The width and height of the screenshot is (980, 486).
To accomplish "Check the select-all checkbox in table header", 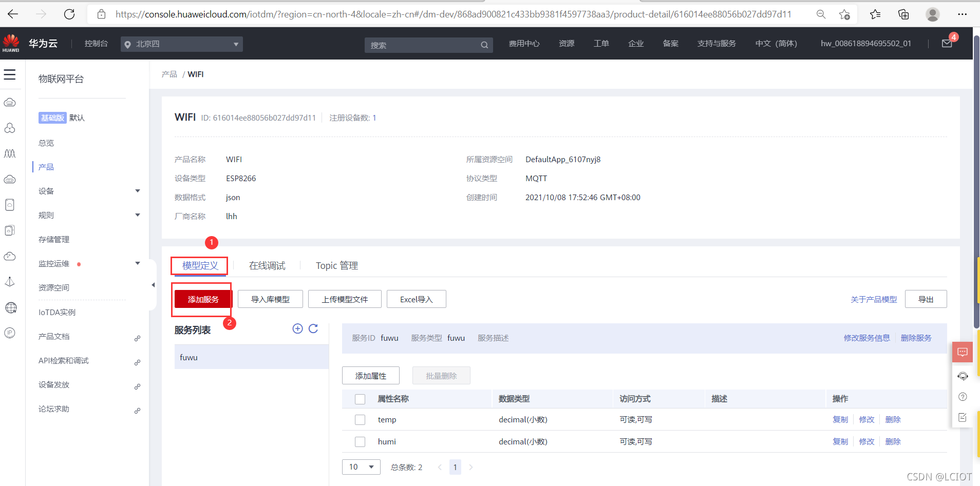I will 360,399.
